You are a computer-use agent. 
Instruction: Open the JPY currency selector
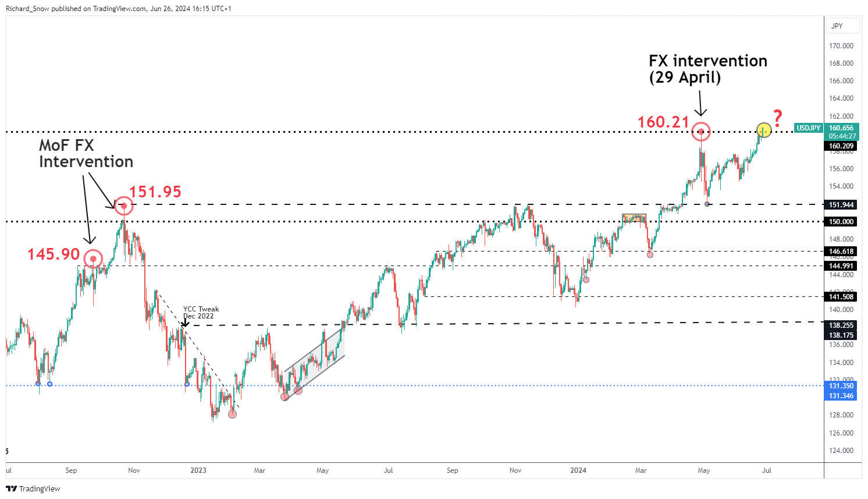click(842, 26)
